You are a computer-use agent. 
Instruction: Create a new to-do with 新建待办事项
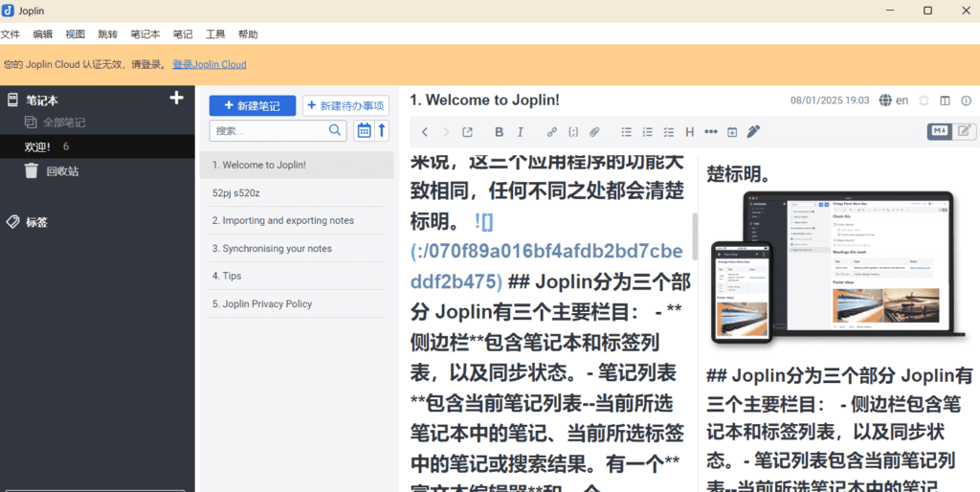346,105
